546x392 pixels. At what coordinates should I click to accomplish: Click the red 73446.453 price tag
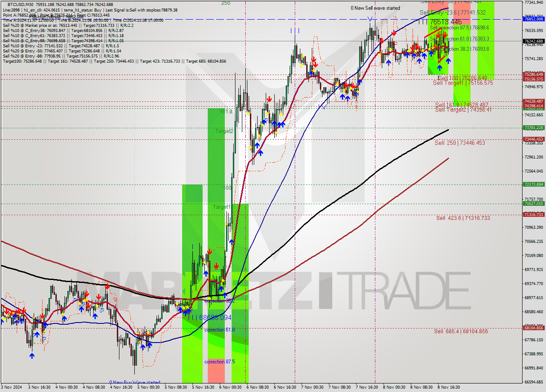point(534,139)
